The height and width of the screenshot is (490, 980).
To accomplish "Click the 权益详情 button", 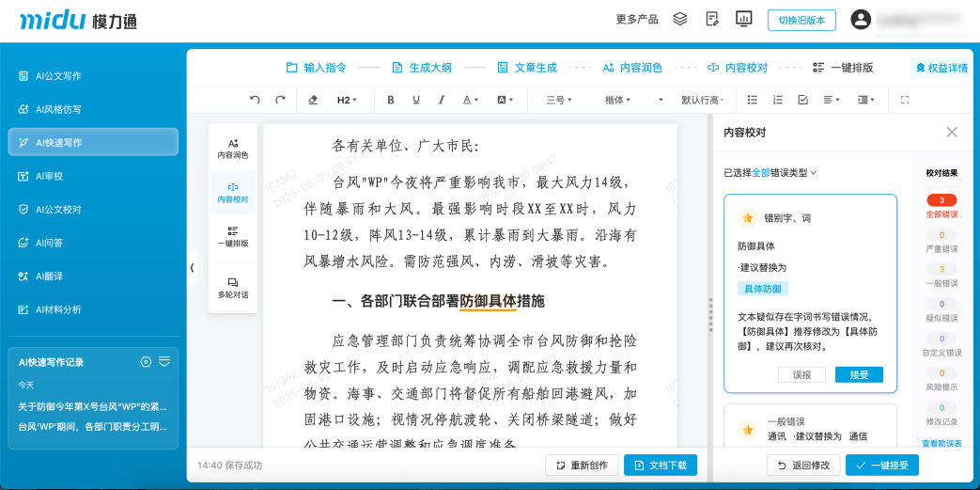I will [941, 68].
